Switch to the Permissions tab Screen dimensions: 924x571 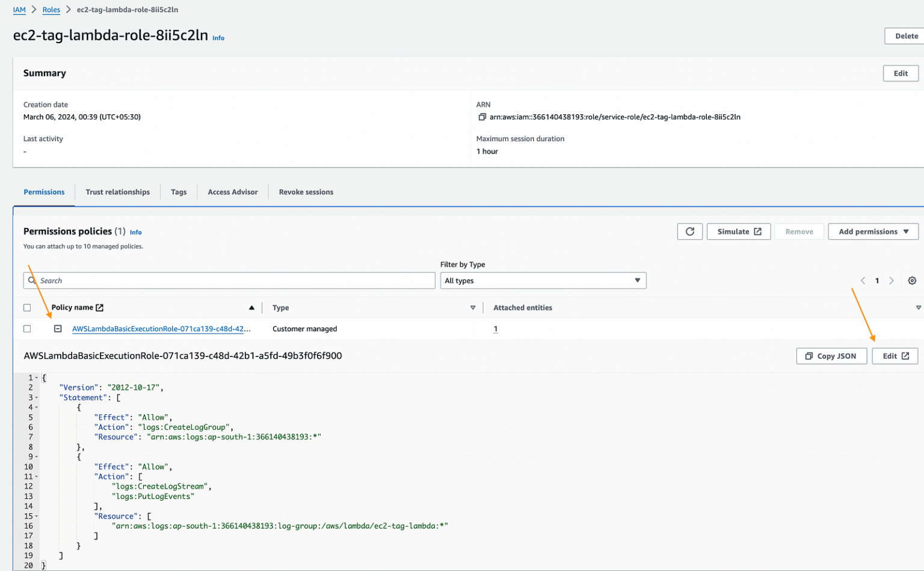[x=44, y=192]
